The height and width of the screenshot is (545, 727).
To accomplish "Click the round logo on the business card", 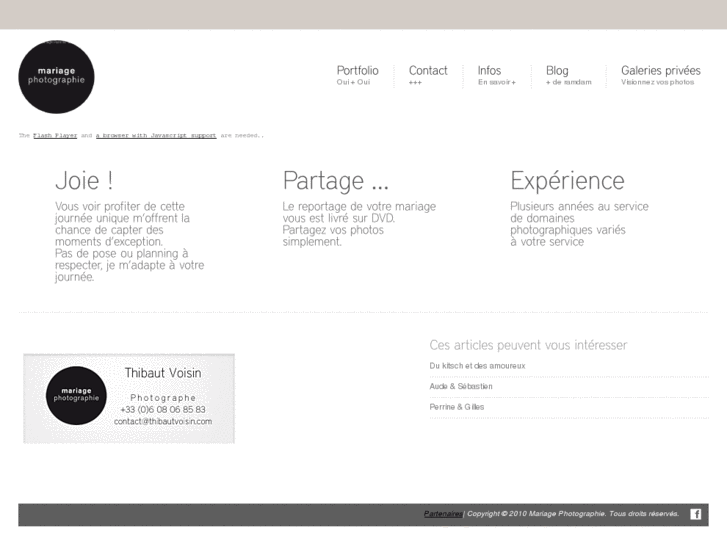I will point(76,395).
